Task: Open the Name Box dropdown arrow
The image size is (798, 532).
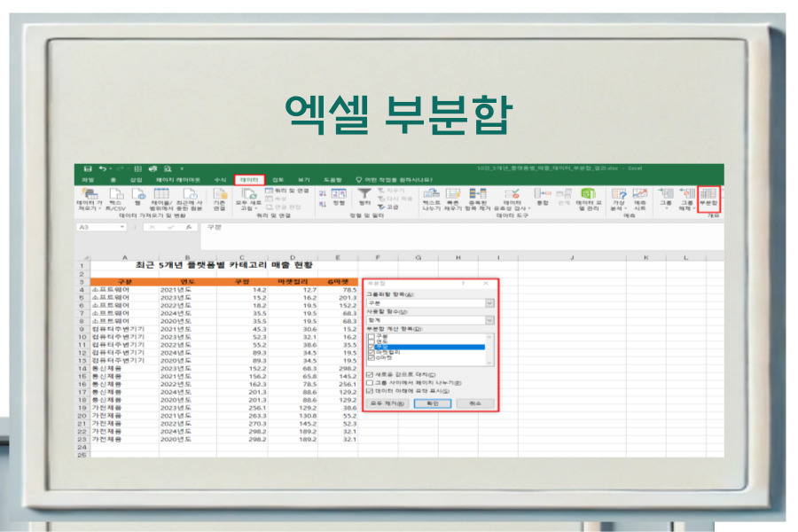Action: (x=122, y=227)
